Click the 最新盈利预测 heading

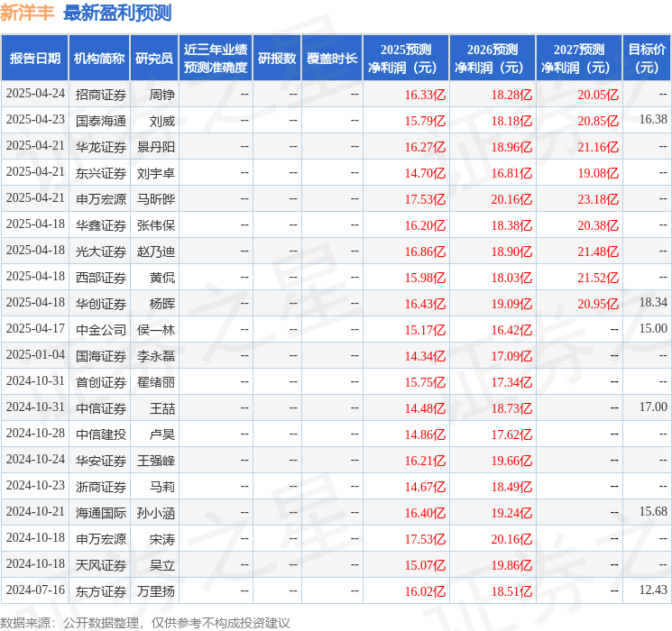(x=117, y=13)
